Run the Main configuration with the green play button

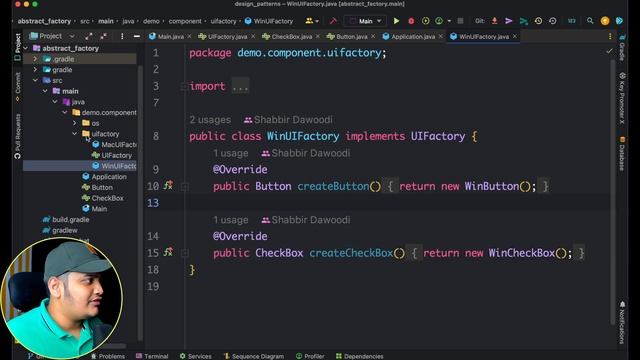point(396,21)
